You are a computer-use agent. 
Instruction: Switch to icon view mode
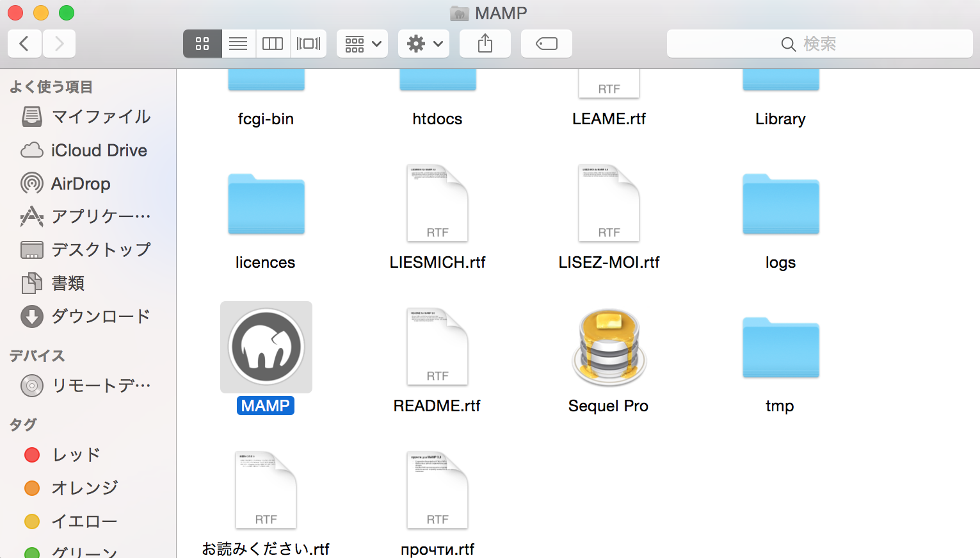coord(202,44)
